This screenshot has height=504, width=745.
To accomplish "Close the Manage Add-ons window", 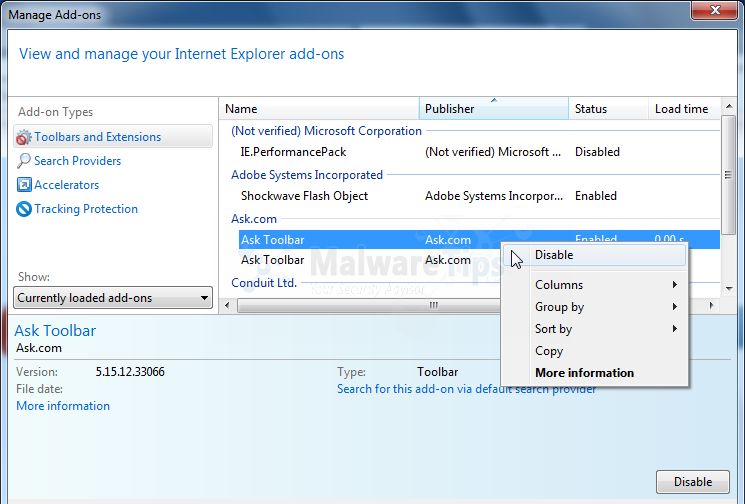I will (x=714, y=10).
